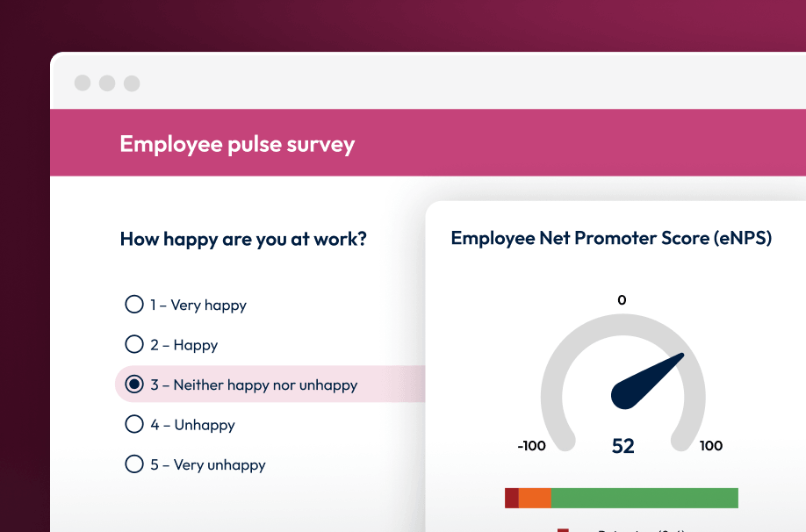Click the eNPS score value 52

tap(622, 446)
